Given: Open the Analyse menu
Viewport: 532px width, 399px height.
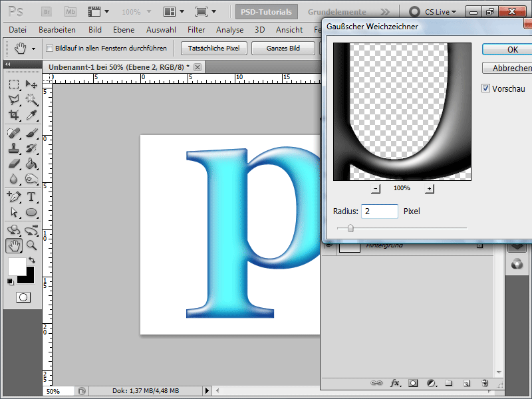Looking at the screenshot, I should (229, 30).
